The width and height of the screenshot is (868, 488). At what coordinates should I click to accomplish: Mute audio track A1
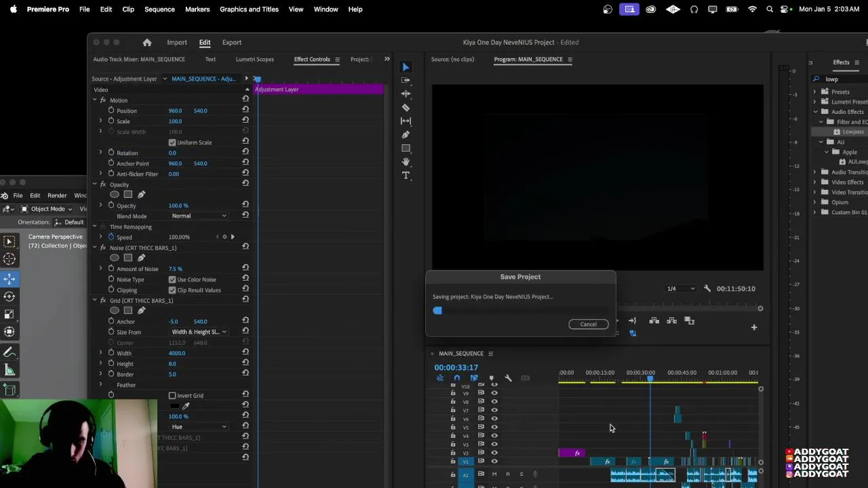494,474
